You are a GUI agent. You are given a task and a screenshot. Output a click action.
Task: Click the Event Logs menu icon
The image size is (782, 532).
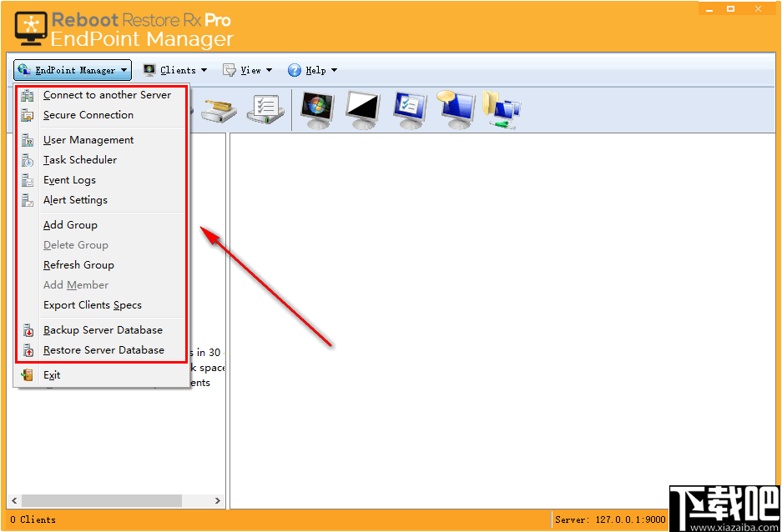[28, 180]
